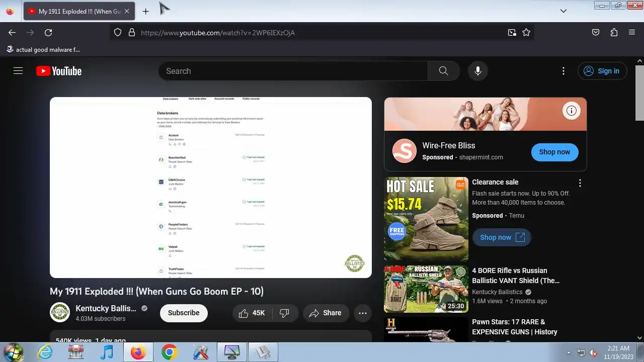
Task: Play 4 BORE Rifle video thumbnail
Action: tap(426, 289)
